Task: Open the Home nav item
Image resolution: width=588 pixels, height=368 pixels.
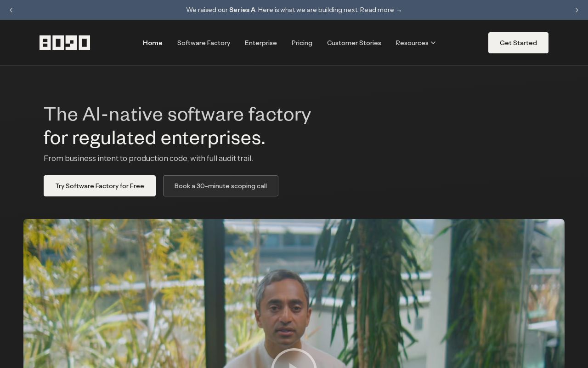Action: click(x=153, y=43)
